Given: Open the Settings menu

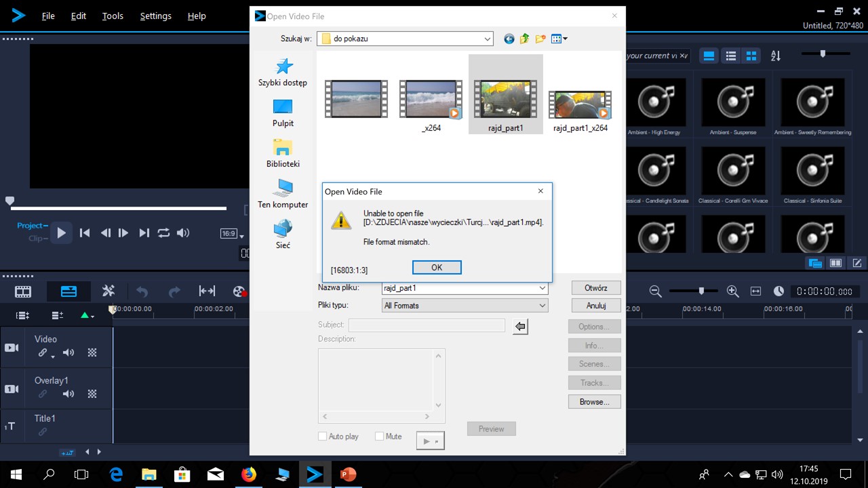Looking at the screenshot, I should pyautogui.click(x=155, y=16).
